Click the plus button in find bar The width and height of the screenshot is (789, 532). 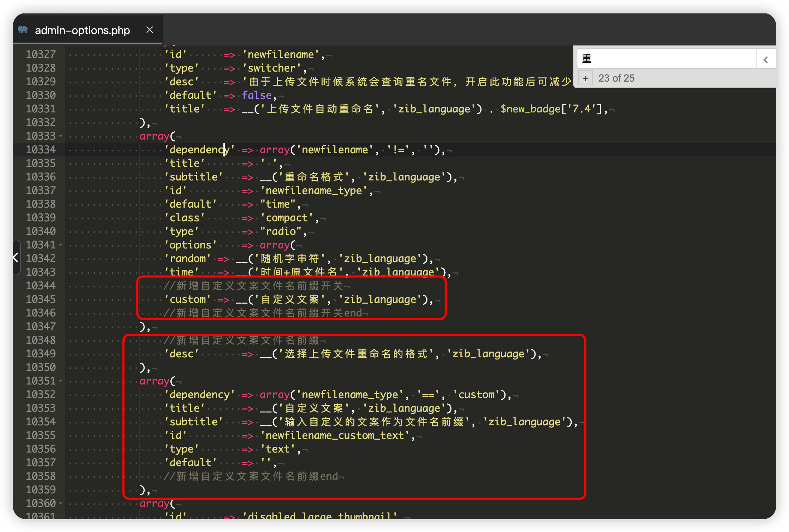pos(585,78)
